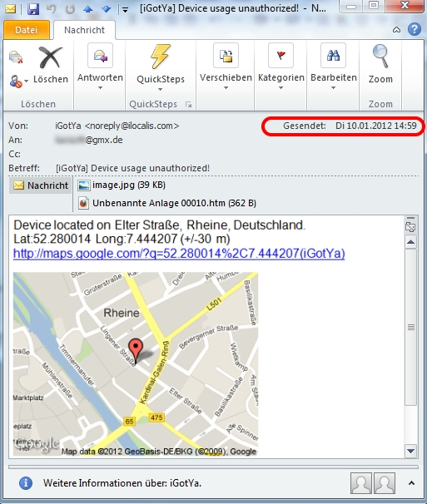Click the Save disk icon in quick access toolbar

click(33, 8)
